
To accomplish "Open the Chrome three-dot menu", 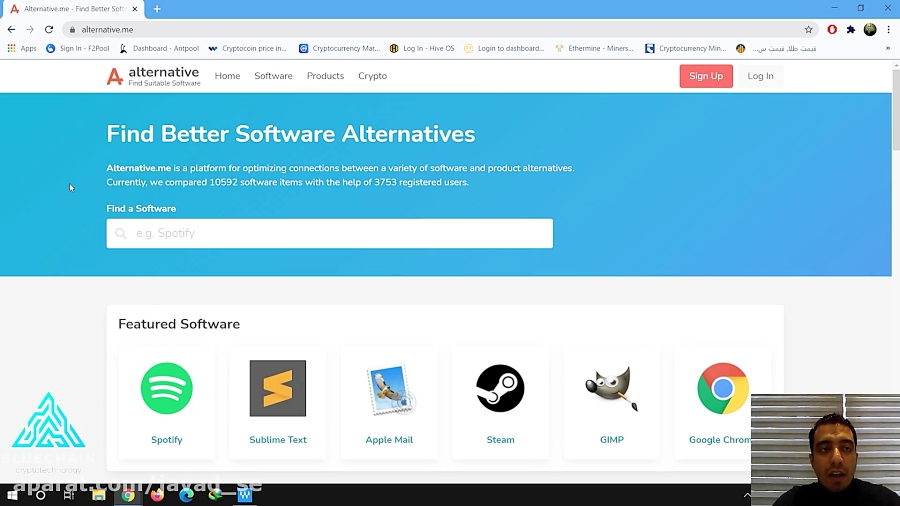I will (x=889, y=29).
